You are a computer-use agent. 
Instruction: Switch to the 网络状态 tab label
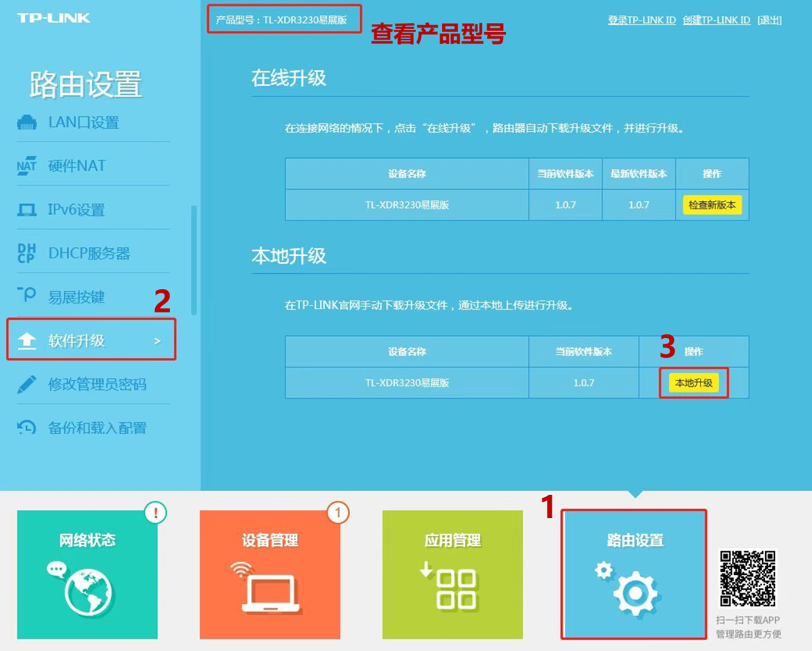(x=87, y=540)
